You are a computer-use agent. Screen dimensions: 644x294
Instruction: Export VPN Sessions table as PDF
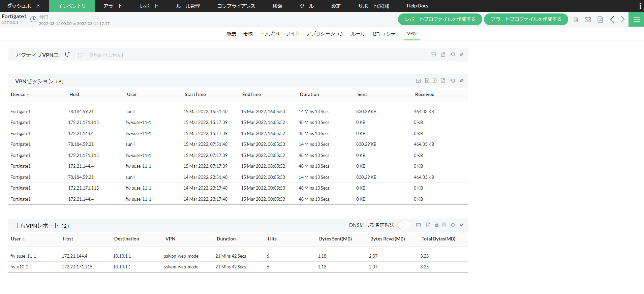[x=443, y=81]
